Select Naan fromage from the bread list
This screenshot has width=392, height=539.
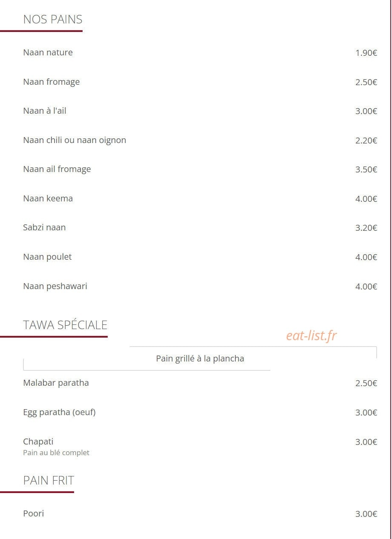pos(51,82)
